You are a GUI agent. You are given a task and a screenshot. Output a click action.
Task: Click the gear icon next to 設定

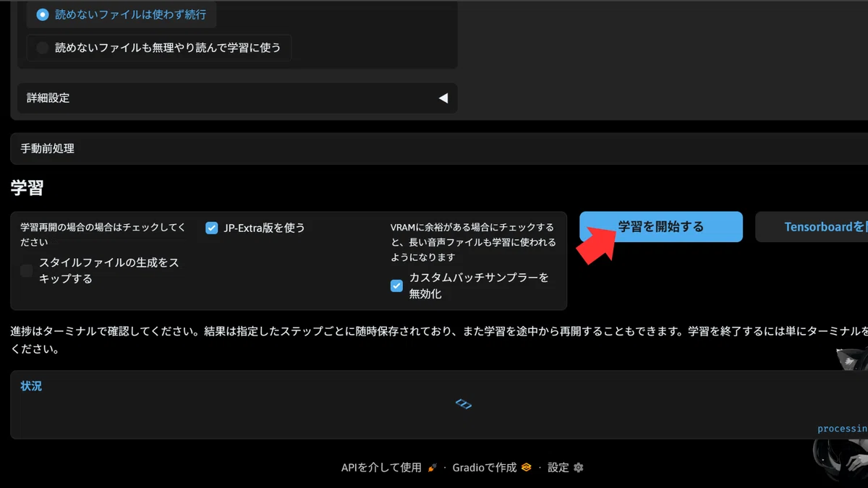pos(578,468)
